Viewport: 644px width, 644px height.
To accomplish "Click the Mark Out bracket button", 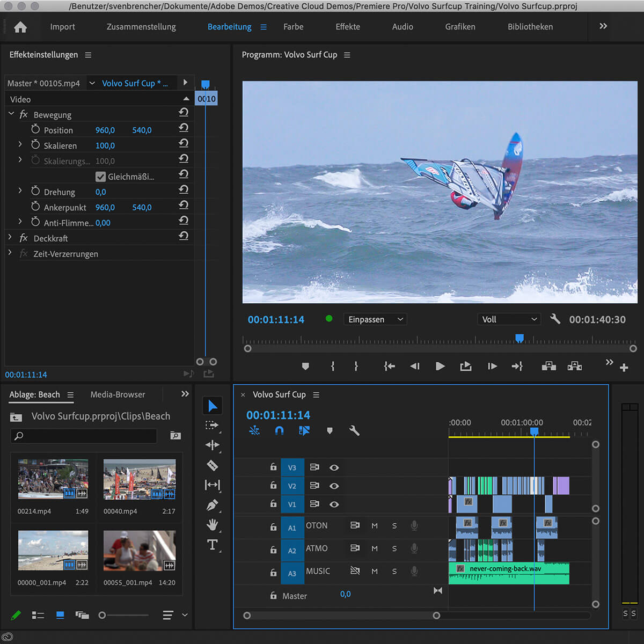I will [x=356, y=366].
